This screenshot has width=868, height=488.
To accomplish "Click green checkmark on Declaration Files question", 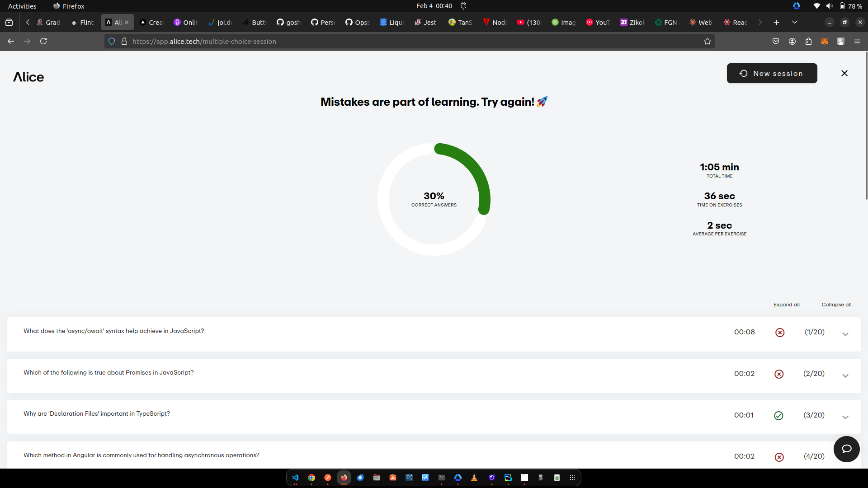I will click(778, 416).
